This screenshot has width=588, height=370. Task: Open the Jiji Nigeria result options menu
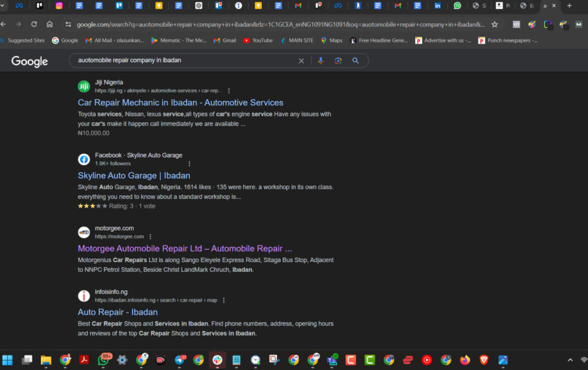[229, 91]
